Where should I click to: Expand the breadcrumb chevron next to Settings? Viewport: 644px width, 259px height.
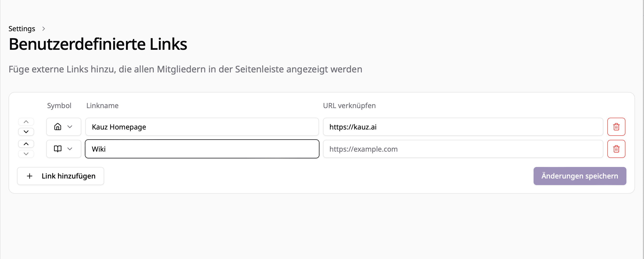click(x=44, y=28)
